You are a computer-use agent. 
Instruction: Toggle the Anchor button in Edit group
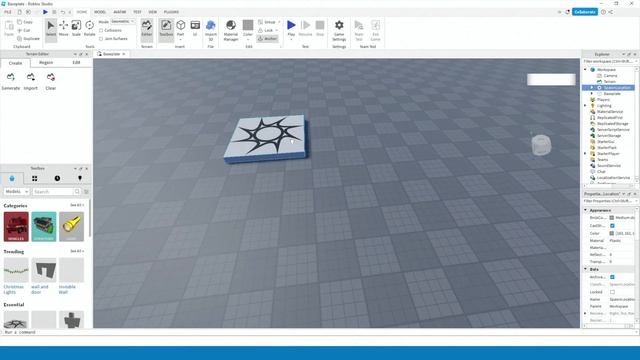tap(267, 39)
